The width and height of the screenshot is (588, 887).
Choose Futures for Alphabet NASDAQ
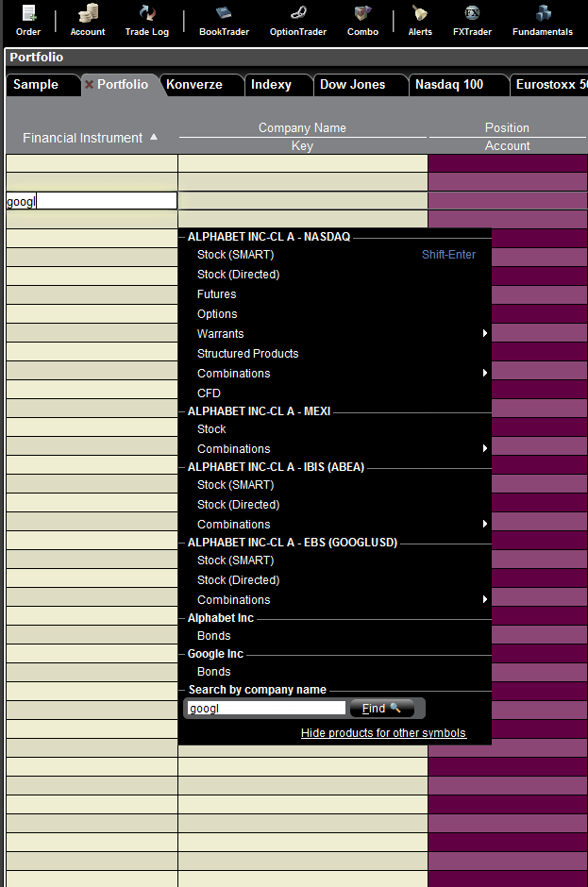pyautogui.click(x=217, y=294)
